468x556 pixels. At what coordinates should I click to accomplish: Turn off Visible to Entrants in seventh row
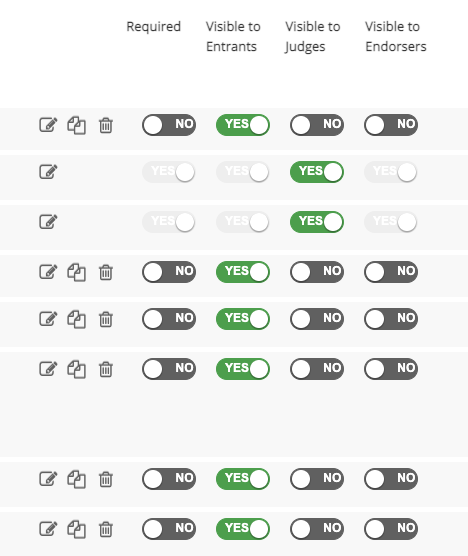tap(243, 479)
